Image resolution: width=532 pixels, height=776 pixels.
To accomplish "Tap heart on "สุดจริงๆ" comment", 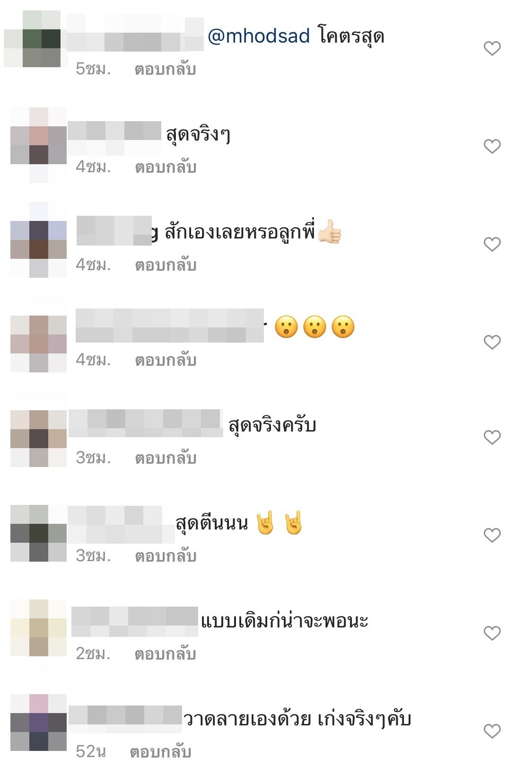I will tap(492, 146).
